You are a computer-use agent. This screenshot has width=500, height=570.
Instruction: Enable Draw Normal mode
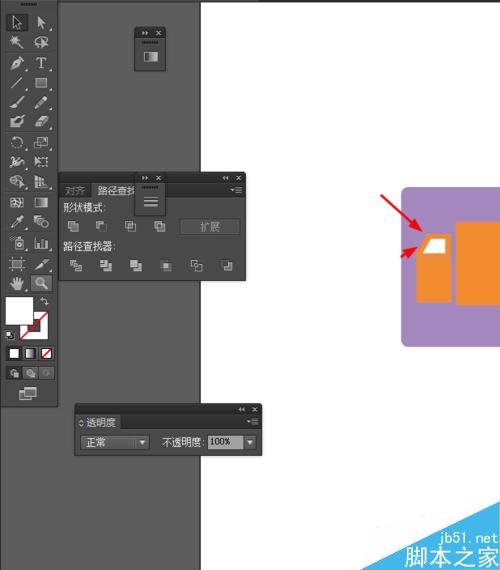[x=15, y=373]
